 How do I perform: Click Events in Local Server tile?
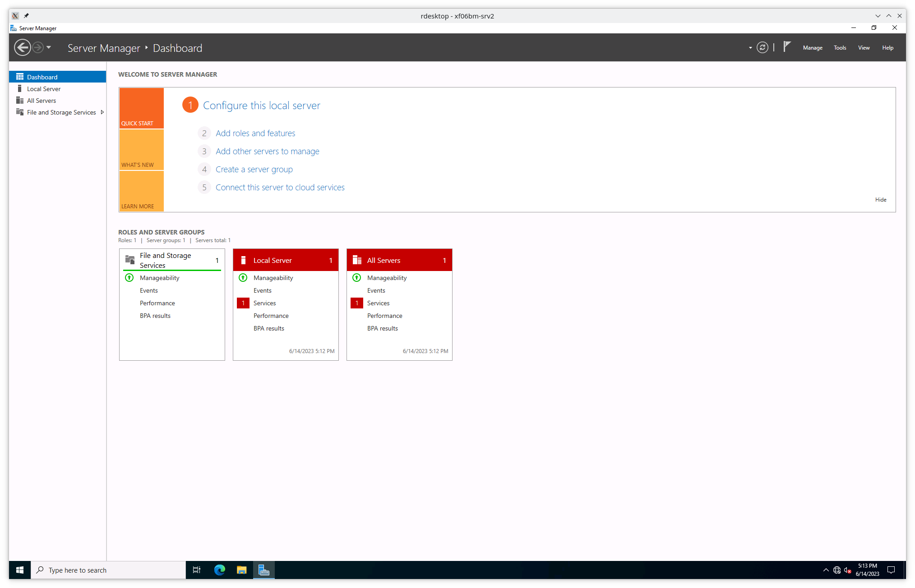(x=263, y=290)
